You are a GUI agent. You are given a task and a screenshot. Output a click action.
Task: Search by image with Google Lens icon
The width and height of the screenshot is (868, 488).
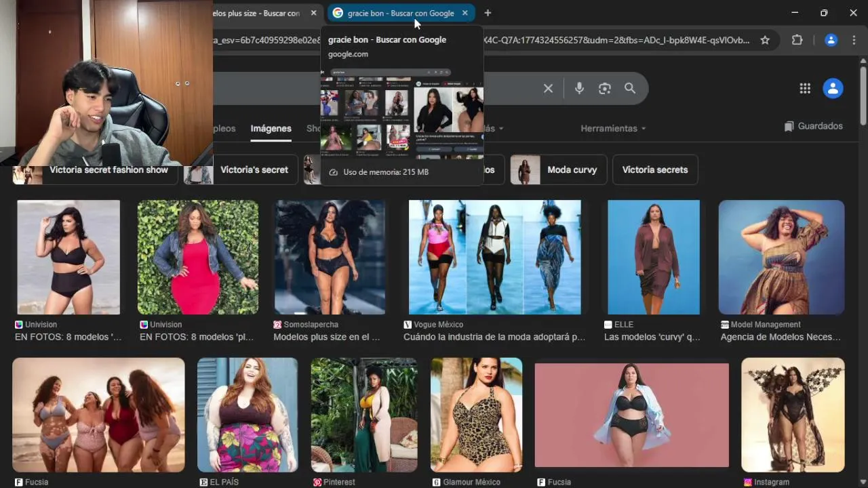click(605, 88)
